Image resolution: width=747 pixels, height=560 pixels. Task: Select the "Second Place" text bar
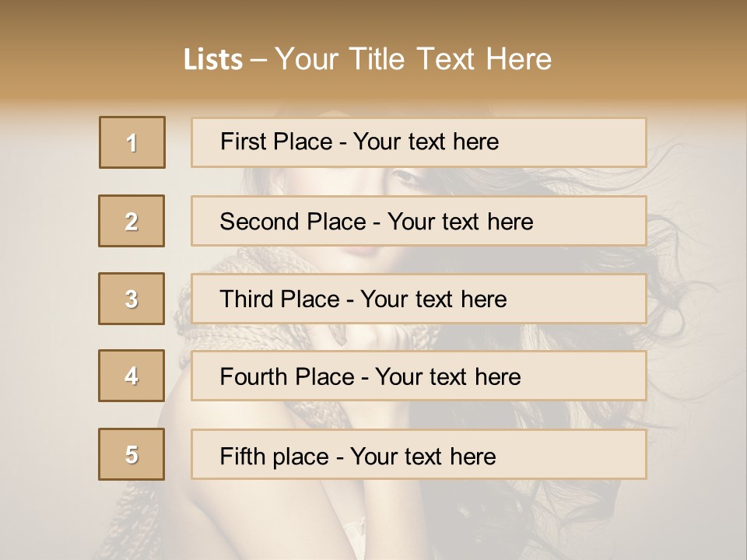pyautogui.click(x=419, y=221)
